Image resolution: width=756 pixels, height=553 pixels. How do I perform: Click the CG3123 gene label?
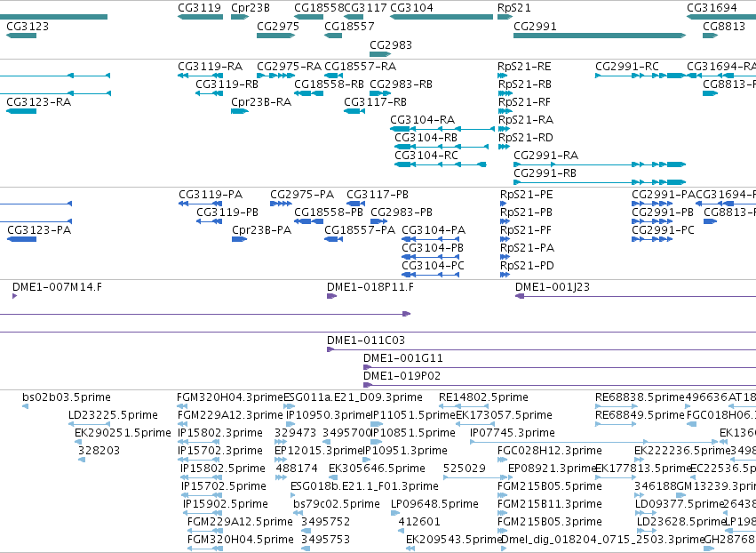[x=28, y=26]
